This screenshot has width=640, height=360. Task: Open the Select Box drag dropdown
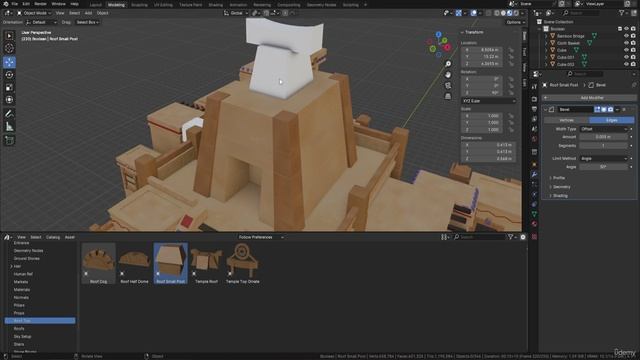pos(88,22)
